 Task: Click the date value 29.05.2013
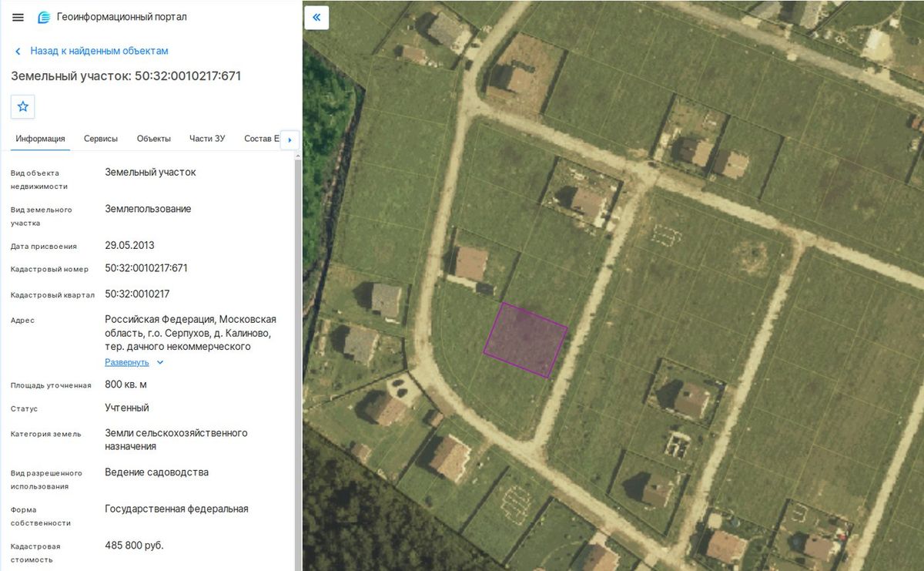click(129, 245)
